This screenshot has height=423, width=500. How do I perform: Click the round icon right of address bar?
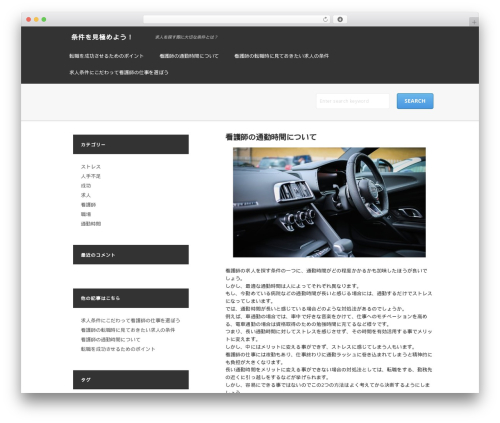coord(340,19)
